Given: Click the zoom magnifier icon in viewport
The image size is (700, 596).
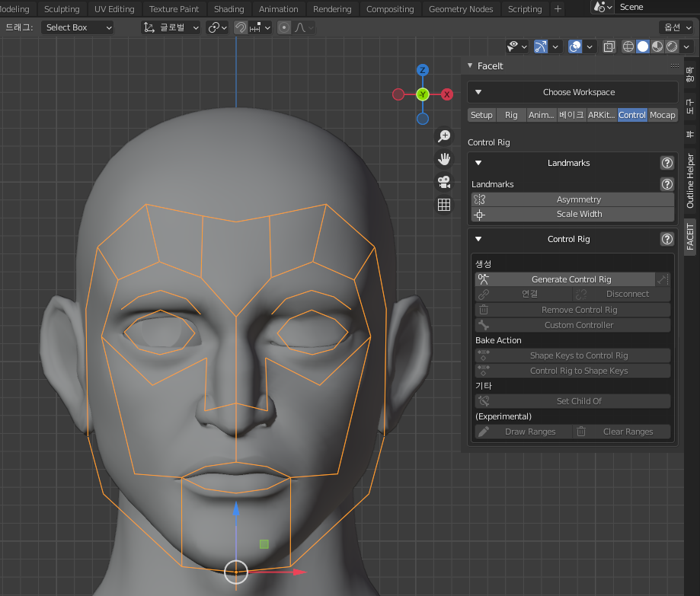Looking at the screenshot, I should (x=444, y=136).
